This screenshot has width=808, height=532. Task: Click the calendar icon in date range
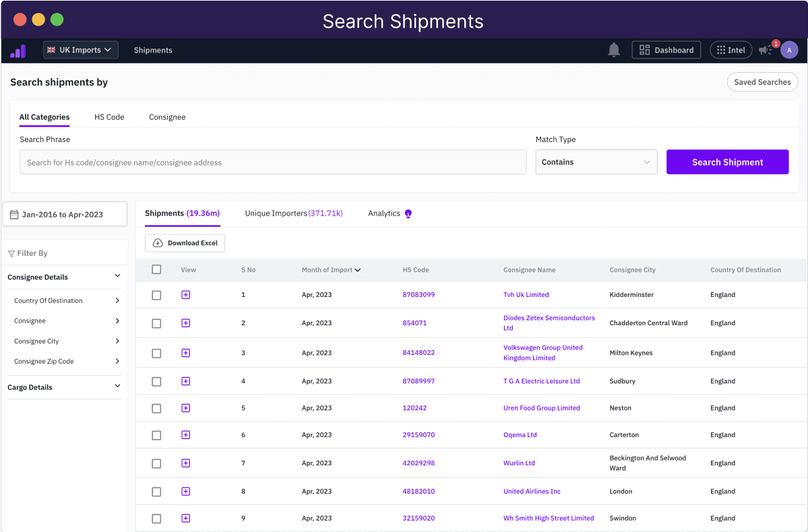click(14, 214)
